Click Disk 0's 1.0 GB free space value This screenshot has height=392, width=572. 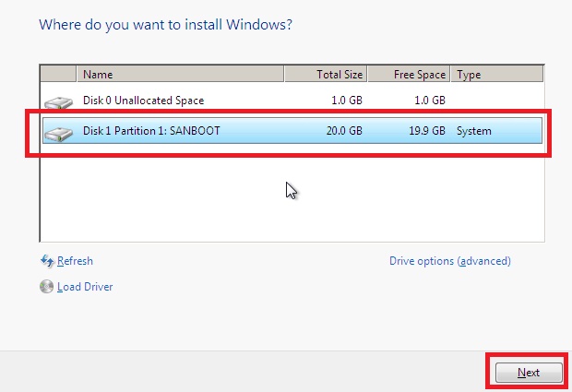430,101
